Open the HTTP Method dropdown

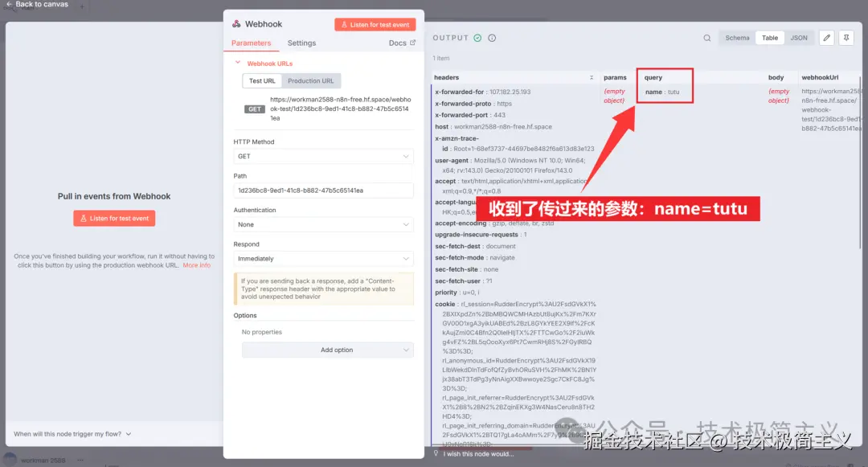click(x=323, y=154)
